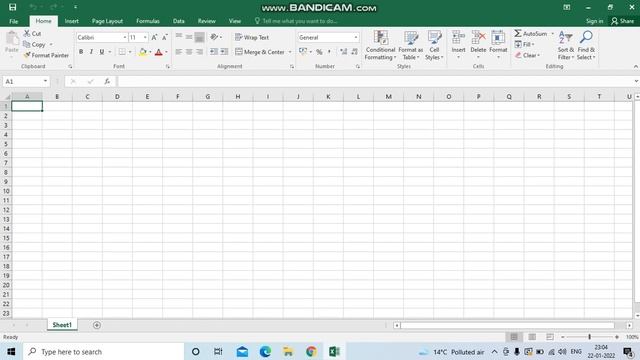Select the Sheet1 tab
Screen dimensions: 640x360
[62, 325]
